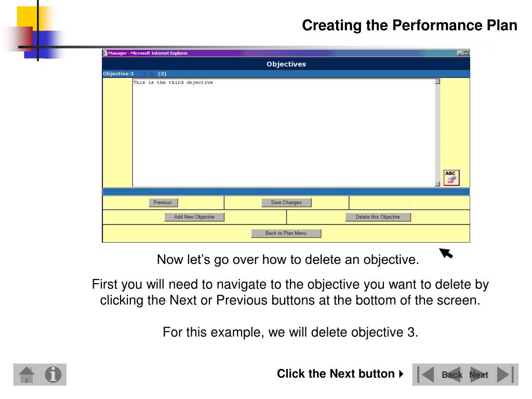Click Add New Objective button
This screenshot has width=532, height=399.
point(194,217)
